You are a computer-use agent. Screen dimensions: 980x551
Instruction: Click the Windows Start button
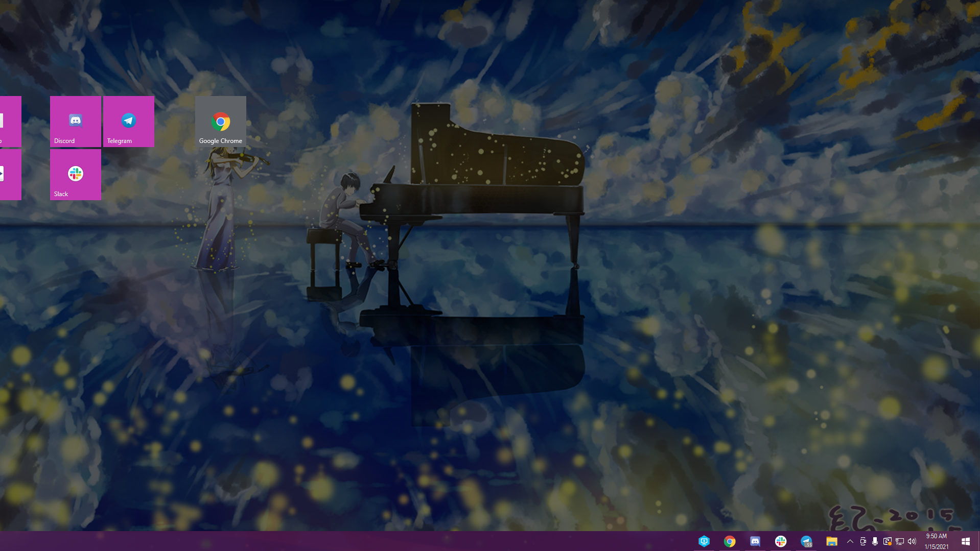965,541
